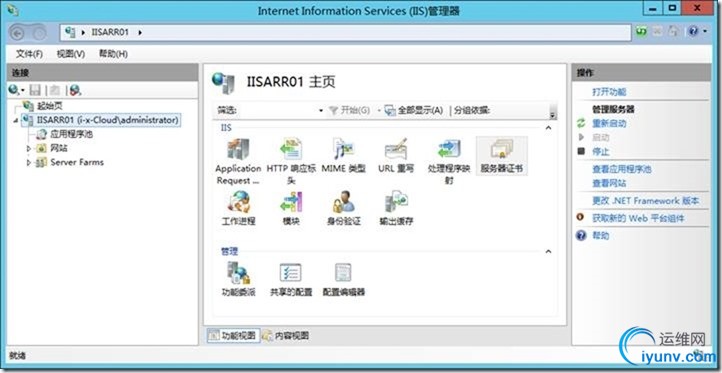Click 开始(G) filter button
This screenshot has width=722, height=373.
click(x=349, y=111)
